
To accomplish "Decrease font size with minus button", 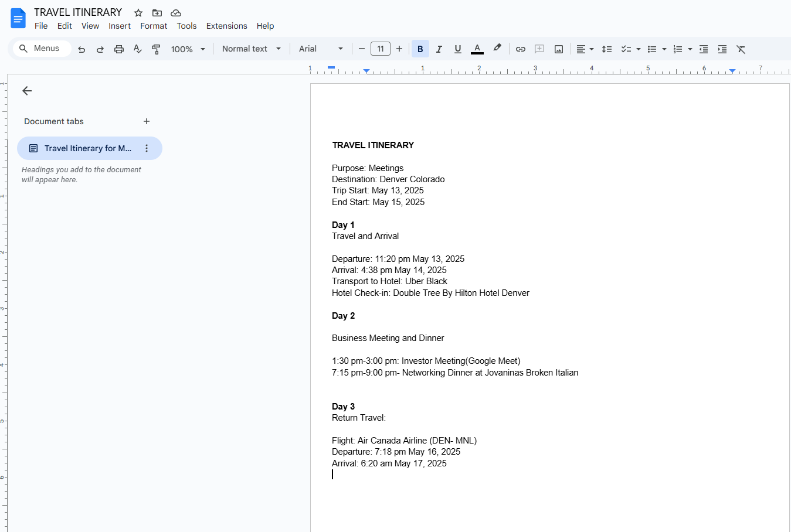I will click(x=362, y=49).
